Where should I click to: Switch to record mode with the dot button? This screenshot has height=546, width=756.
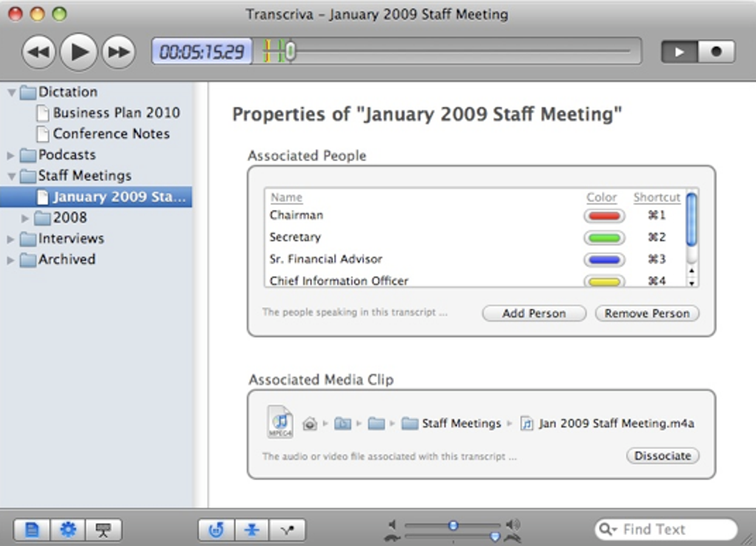click(717, 52)
